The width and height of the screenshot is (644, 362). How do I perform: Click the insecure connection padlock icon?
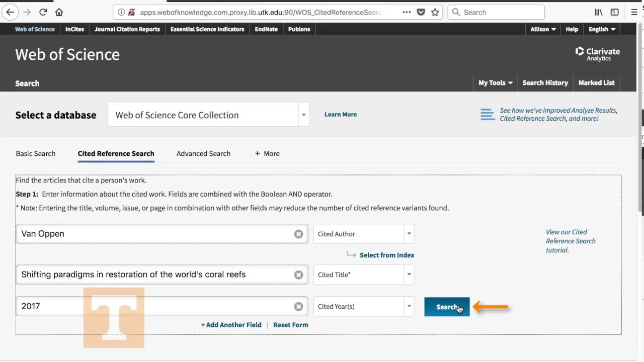(132, 12)
